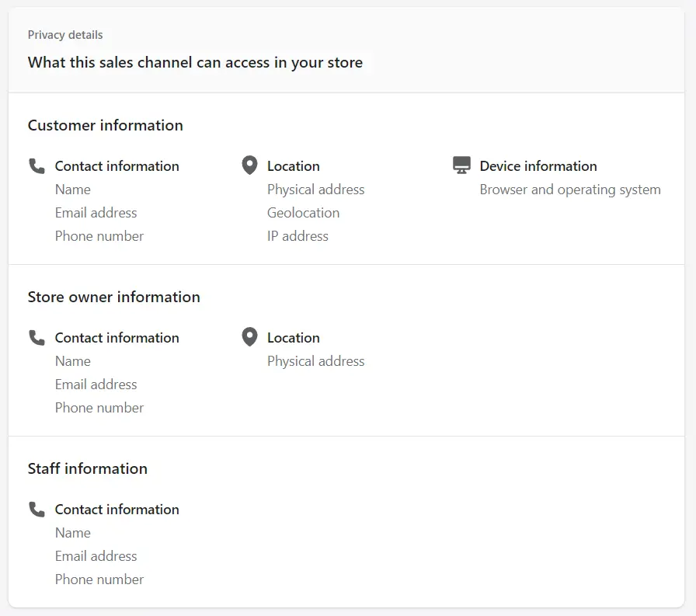Screen dimensions: 696x616
Task: Select the Privacy details label
Action: pos(65,35)
